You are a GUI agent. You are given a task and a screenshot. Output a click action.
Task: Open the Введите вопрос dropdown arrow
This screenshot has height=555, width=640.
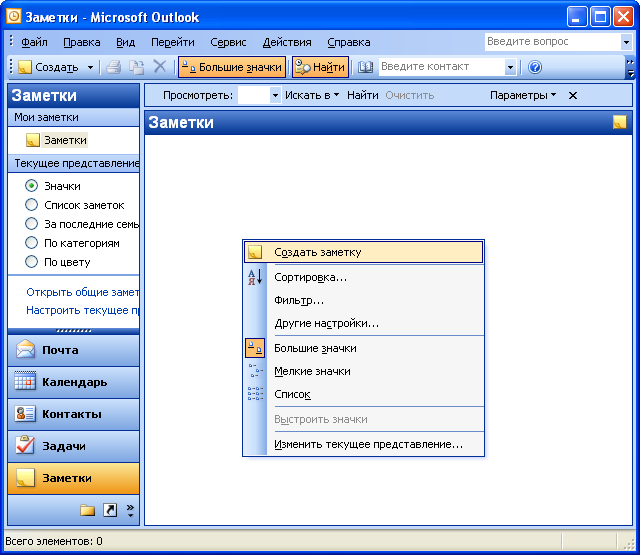point(626,42)
